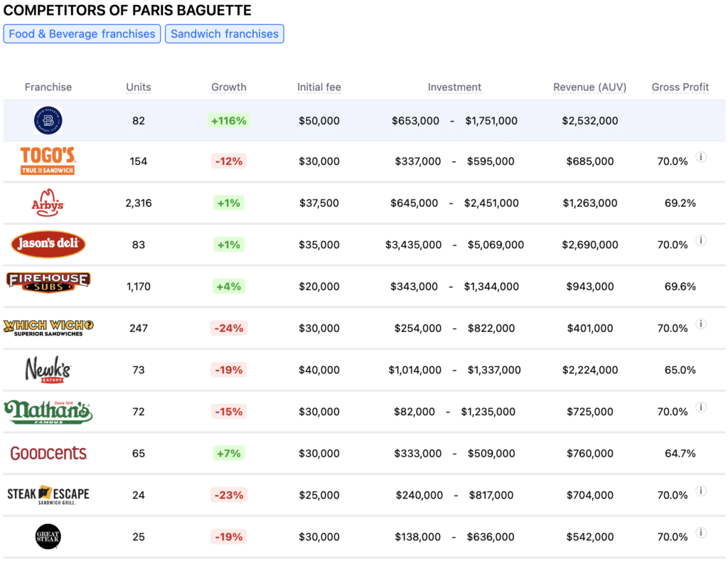Click the $82,000 investment minimum
Image resolution: width=728 pixels, height=561 pixels.
coord(414,412)
